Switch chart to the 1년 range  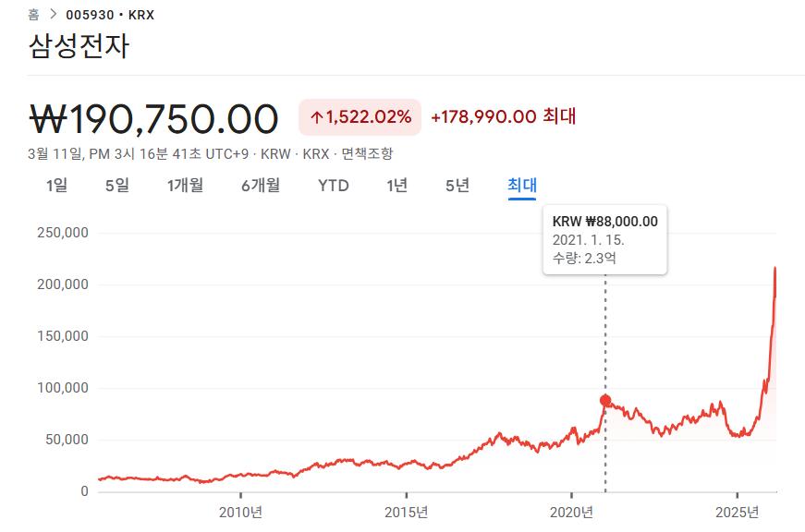[396, 186]
